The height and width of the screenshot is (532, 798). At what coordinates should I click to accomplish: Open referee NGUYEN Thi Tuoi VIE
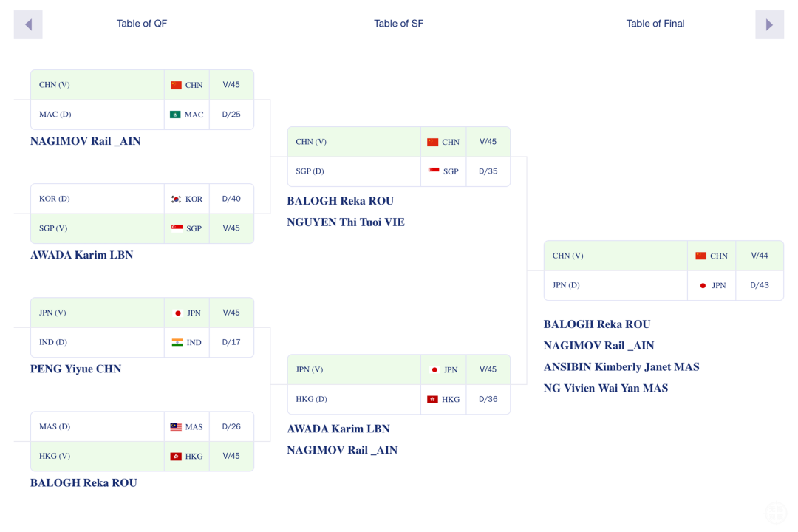(345, 222)
